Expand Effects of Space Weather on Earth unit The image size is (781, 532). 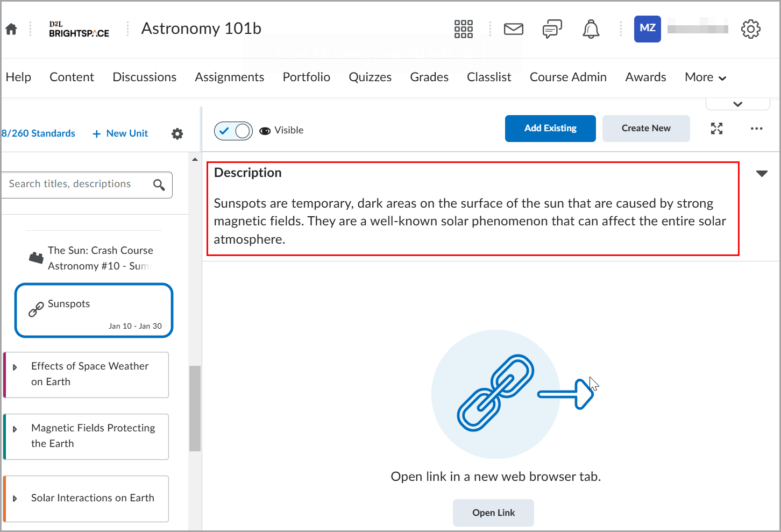(x=15, y=367)
